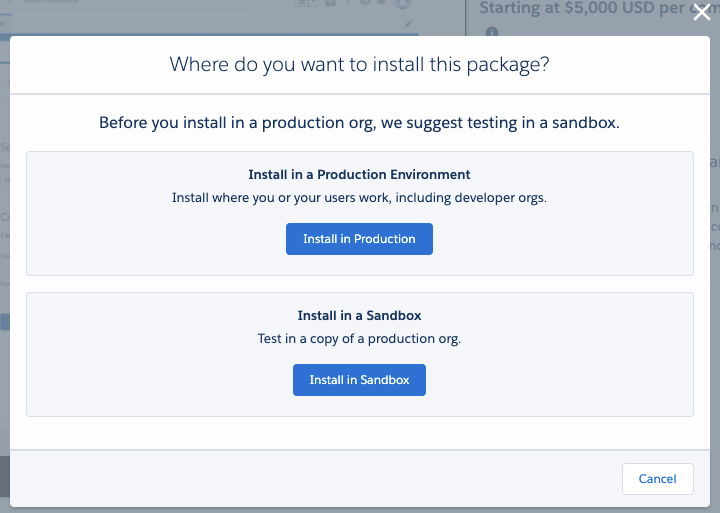This screenshot has width=720, height=513.
Task: Choose the Install in Sandbox button
Action: (x=359, y=380)
